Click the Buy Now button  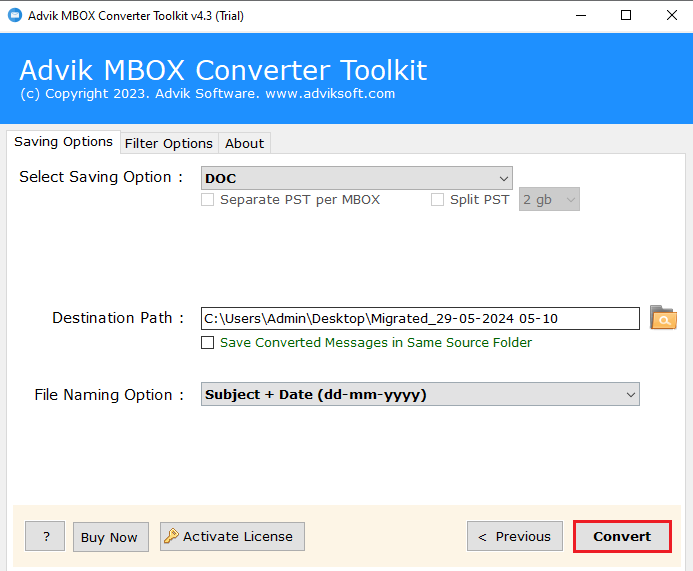coord(110,537)
